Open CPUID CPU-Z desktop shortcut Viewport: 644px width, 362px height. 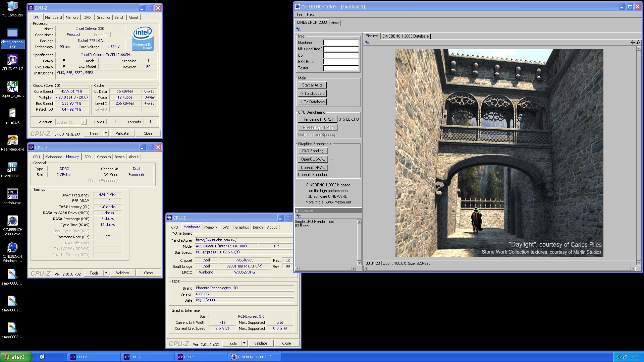coord(12,62)
